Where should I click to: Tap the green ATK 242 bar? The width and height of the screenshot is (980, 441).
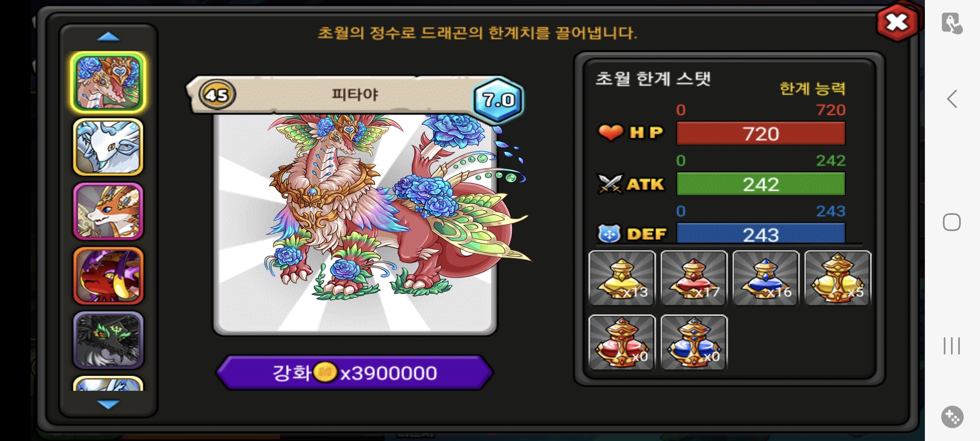pos(761,184)
